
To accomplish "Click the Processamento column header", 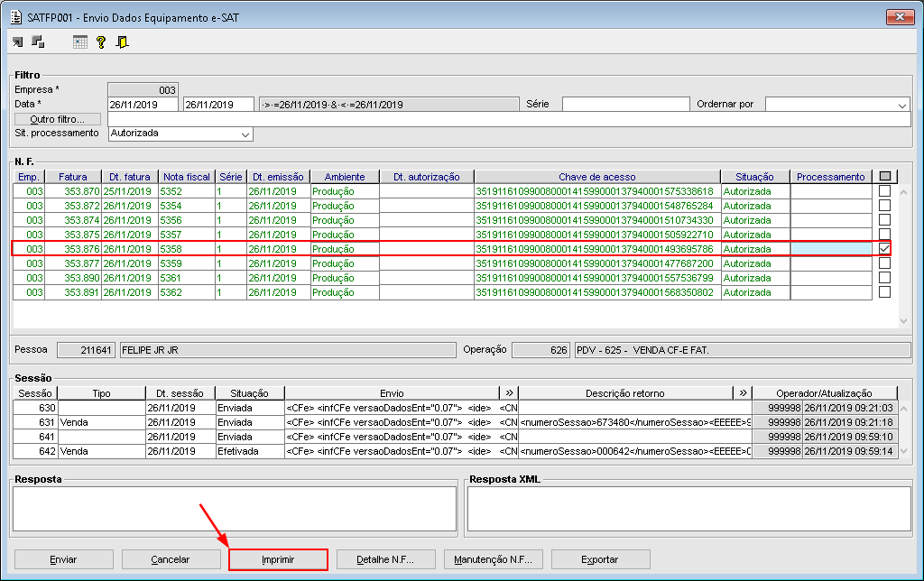I will pos(831,177).
